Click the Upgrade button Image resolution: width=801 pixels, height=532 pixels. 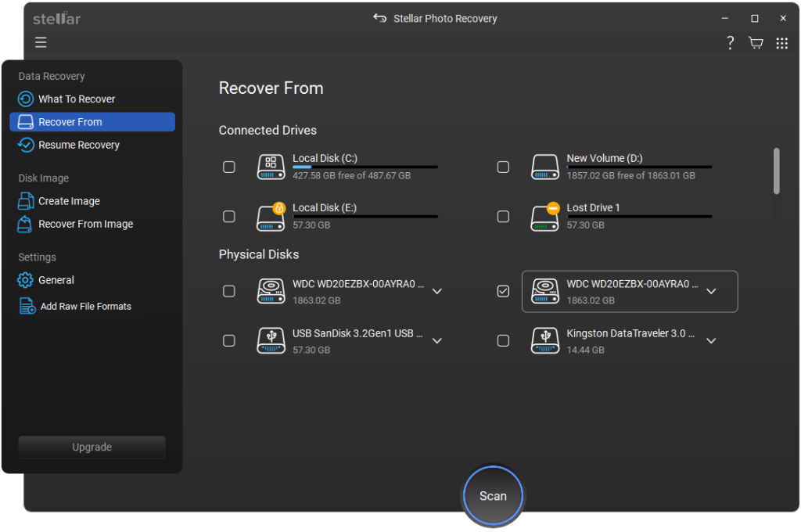click(x=92, y=448)
